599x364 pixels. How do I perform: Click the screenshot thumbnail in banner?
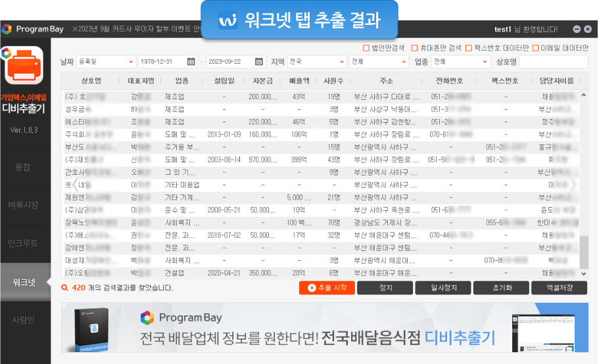point(543,333)
